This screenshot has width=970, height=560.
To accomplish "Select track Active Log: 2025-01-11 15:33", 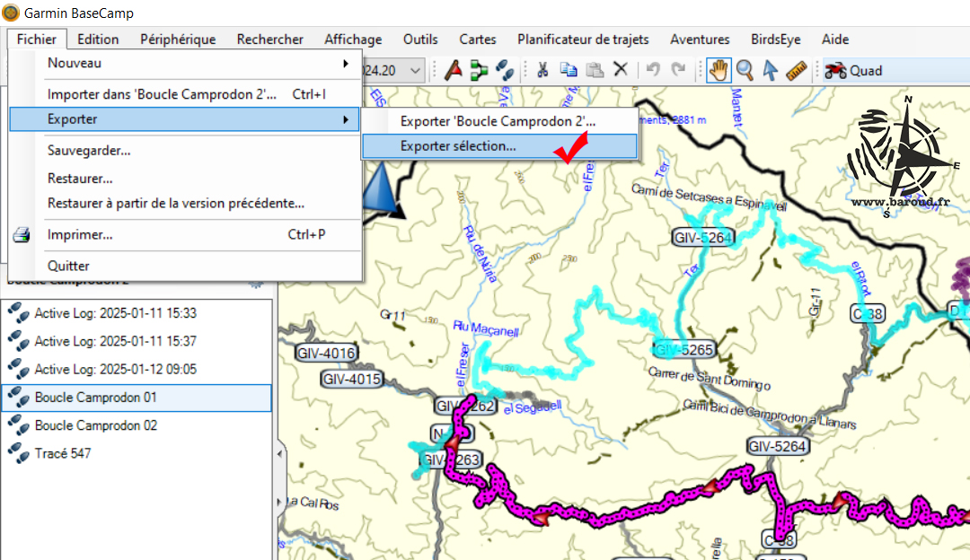I will click(137, 313).
